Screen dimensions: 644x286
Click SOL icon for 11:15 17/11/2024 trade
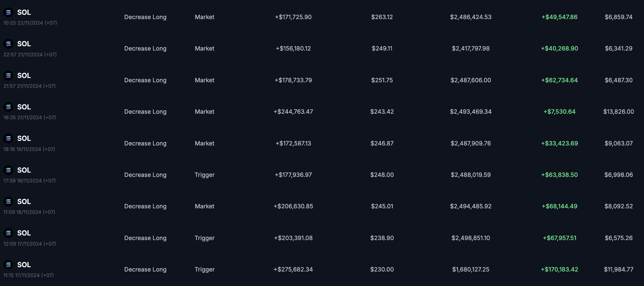click(8, 265)
